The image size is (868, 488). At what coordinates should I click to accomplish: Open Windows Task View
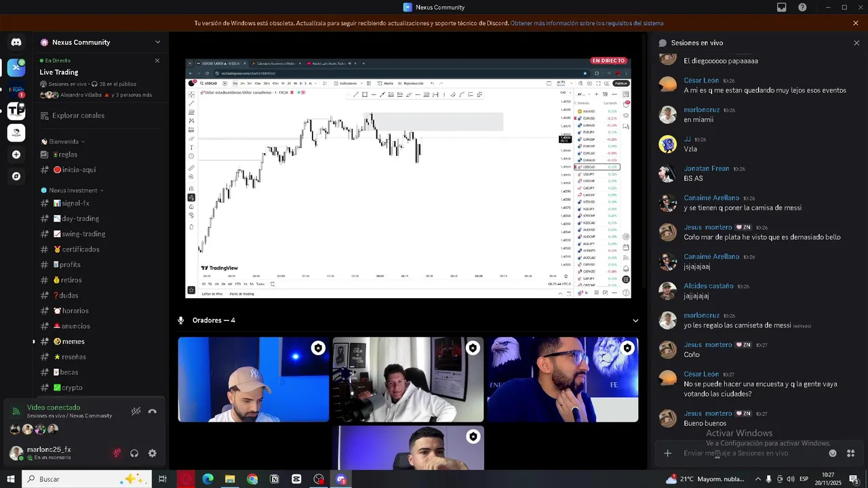163,479
